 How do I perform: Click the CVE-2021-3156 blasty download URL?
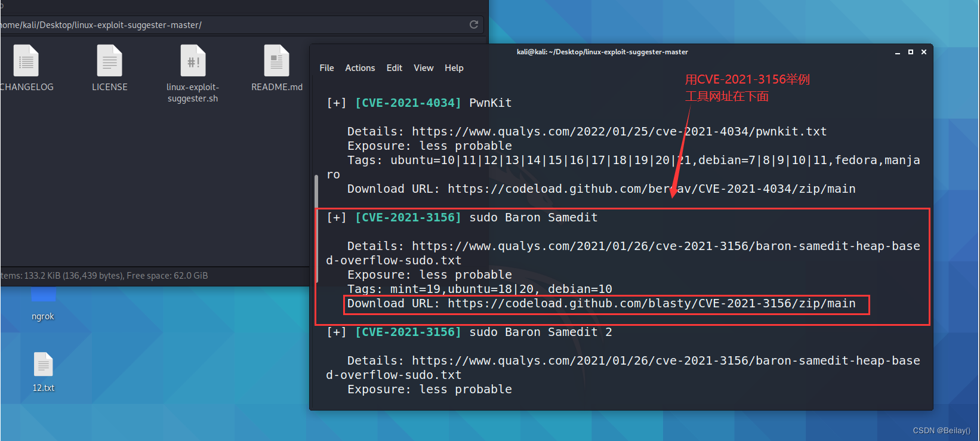tap(651, 303)
